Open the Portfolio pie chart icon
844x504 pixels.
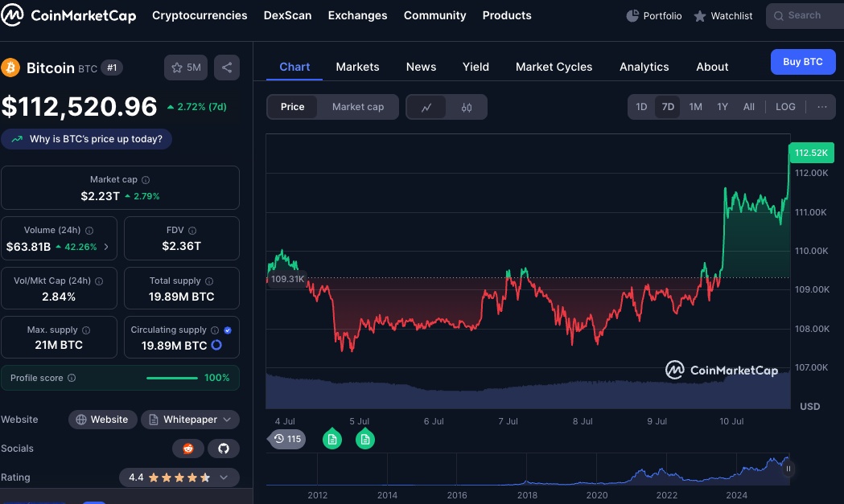point(632,16)
